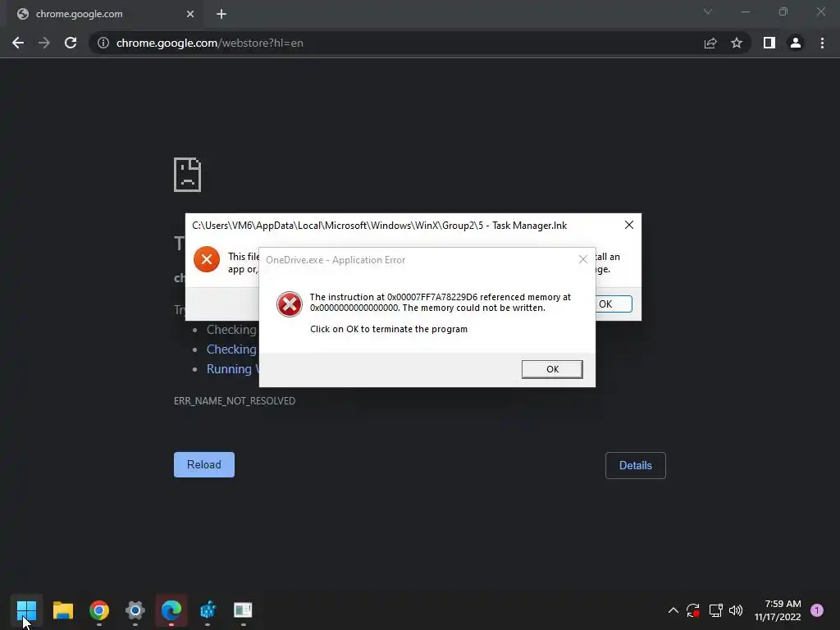Close the Task Manager.lnk error dialog
Screen dimensions: 840x630
629,225
